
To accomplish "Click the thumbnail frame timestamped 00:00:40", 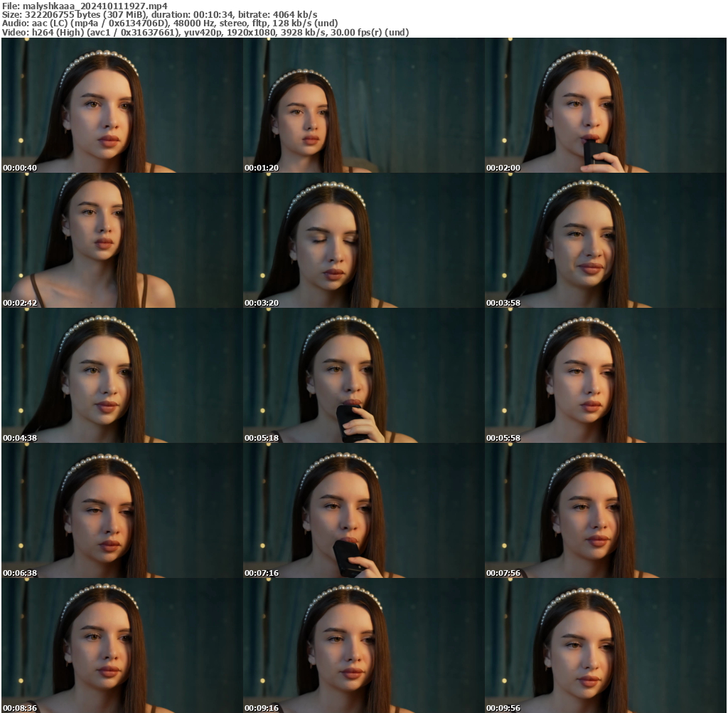I will pos(122,105).
